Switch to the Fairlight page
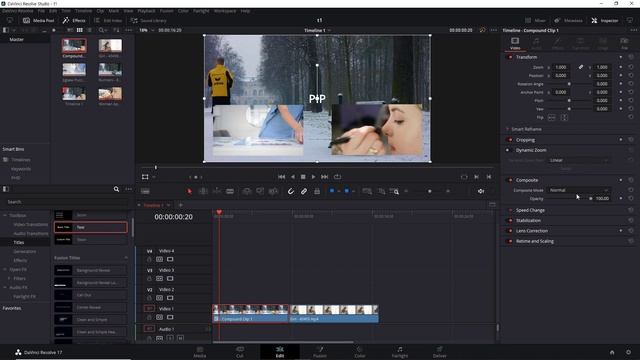 tap(400, 352)
